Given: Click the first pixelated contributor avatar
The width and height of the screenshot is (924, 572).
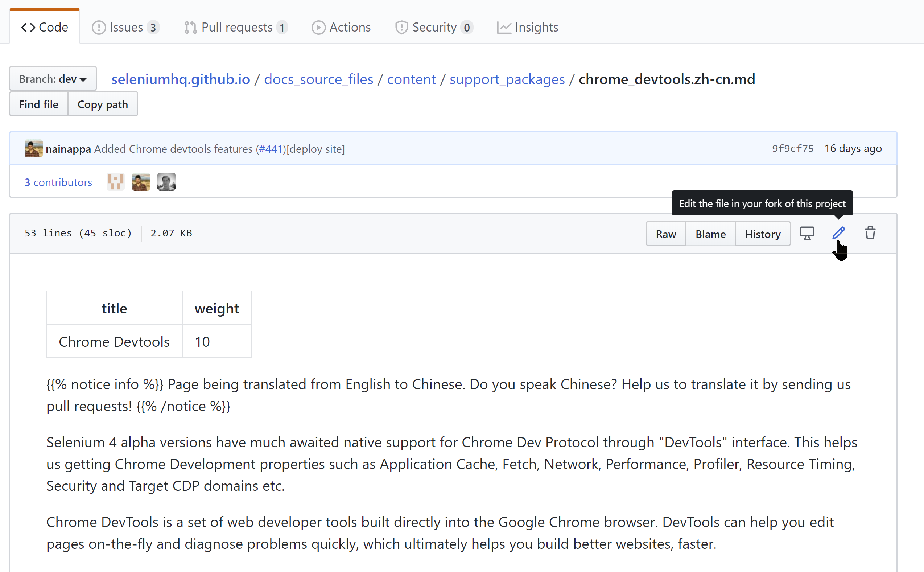Looking at the screenshot, I should click(115, 182).
